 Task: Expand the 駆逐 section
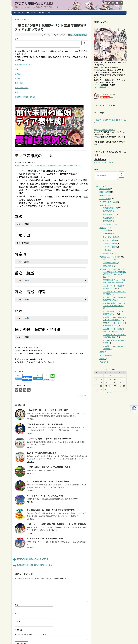pos(51,318)
